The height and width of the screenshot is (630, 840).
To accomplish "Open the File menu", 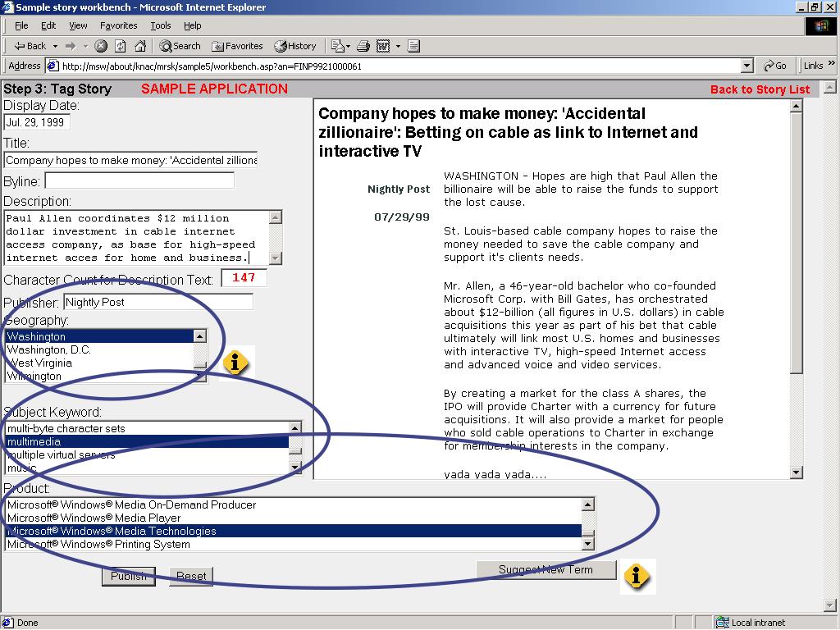I will [21, 25].
